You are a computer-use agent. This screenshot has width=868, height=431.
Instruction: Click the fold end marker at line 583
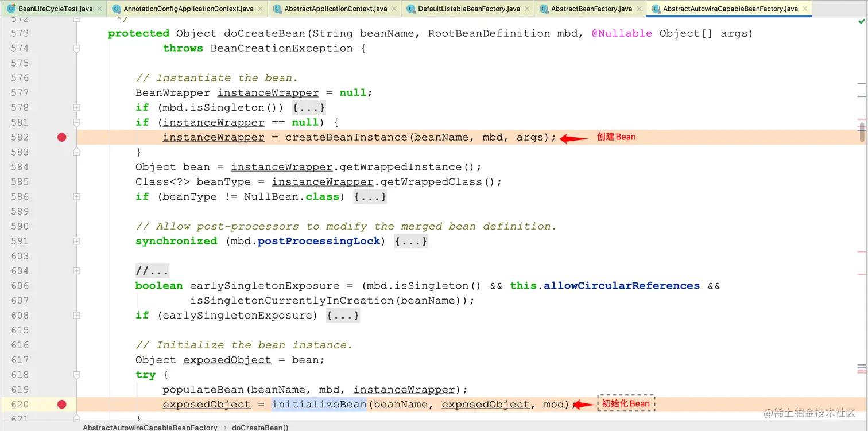coord(76,152)
